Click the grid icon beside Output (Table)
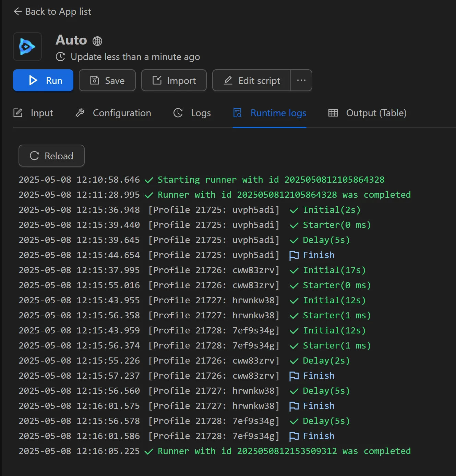456x476 pixels. tap(333, 113)
